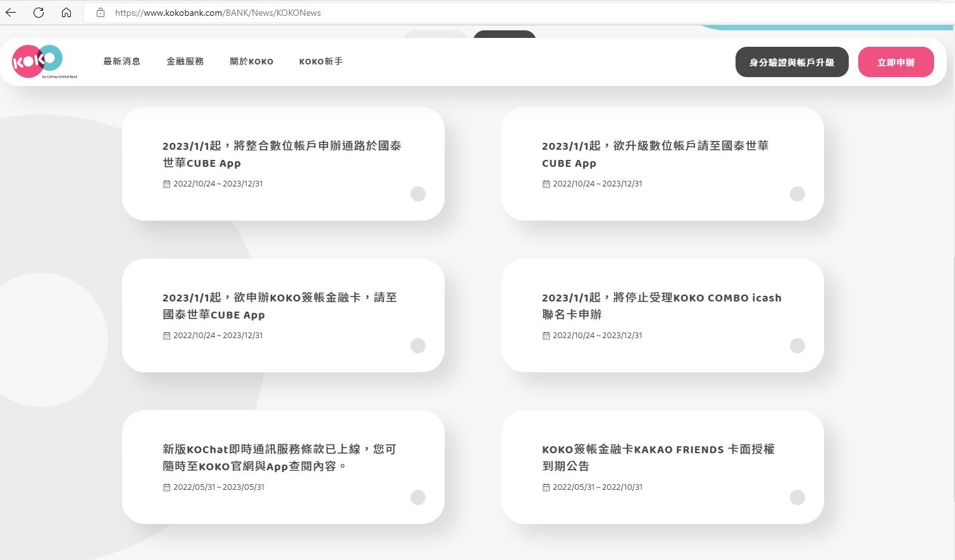Open the 金融服務 menu
The image size is (955, 560).
(x=185, y=61)
